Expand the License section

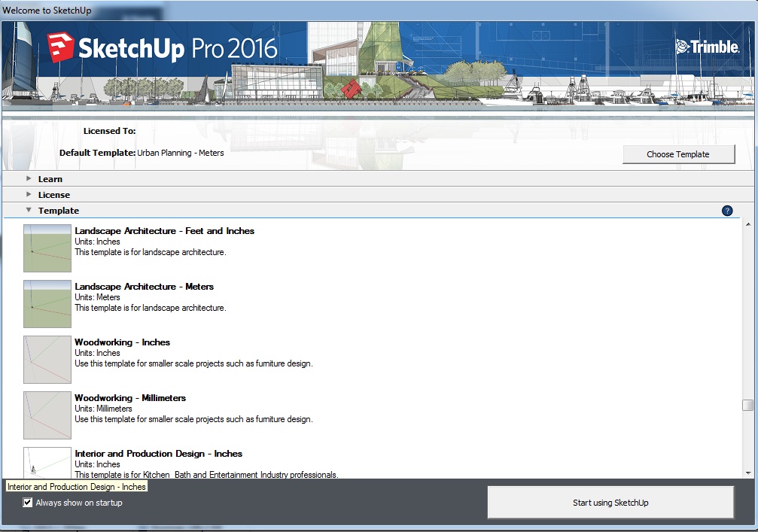point(29,195)
